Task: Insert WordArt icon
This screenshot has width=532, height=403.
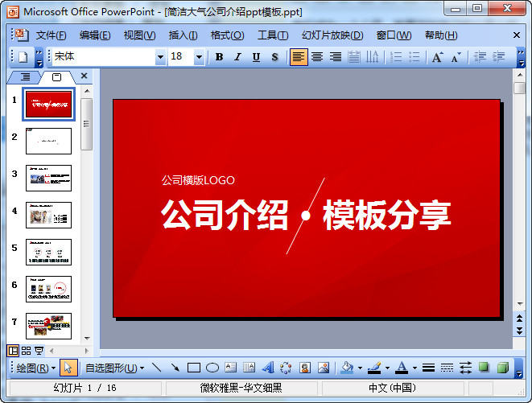Action: pos(268,368)
